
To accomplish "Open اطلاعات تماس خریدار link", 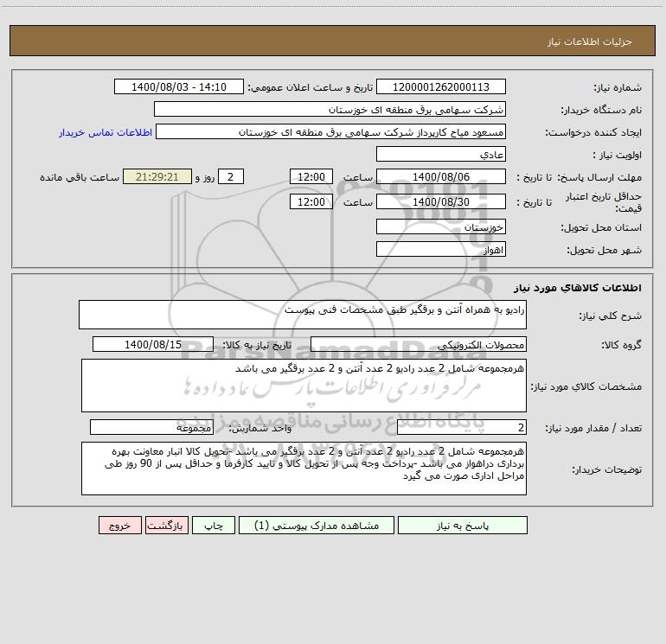I will pyautogui.click(x=106, y=132).
